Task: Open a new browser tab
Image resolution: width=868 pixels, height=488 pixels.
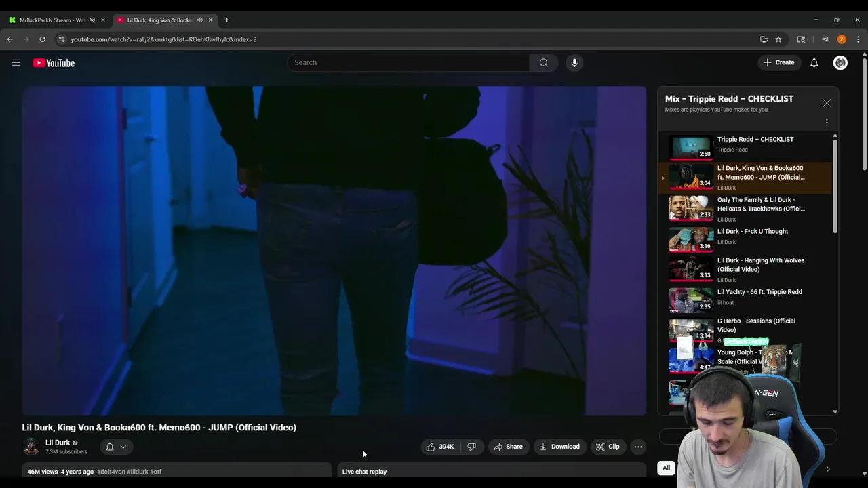Action: point(226,20)
